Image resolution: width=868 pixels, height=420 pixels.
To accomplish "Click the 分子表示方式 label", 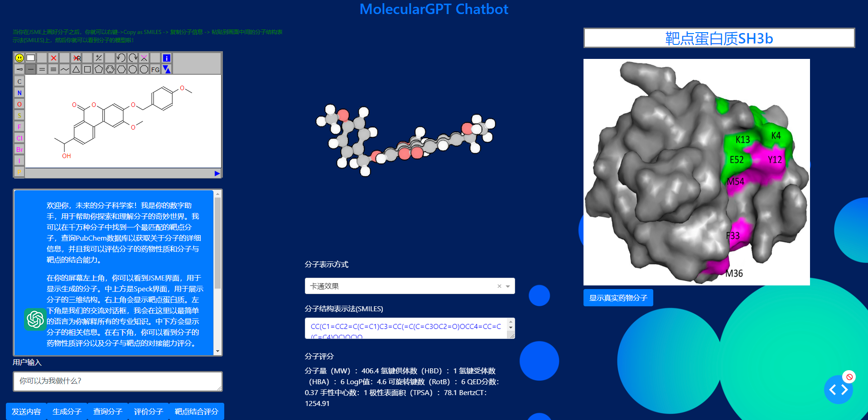I will pyautogui.click(x=327, y=264).
